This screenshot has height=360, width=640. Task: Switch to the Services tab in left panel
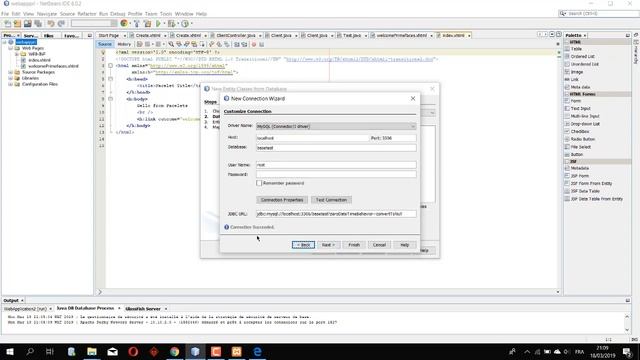31,36
